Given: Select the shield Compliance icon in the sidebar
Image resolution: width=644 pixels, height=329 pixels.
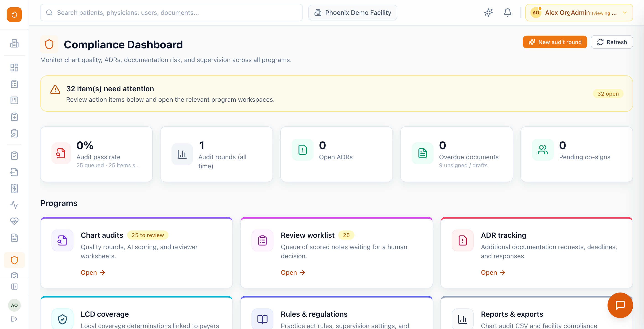Looking at the screenshot, I should 14,260.
